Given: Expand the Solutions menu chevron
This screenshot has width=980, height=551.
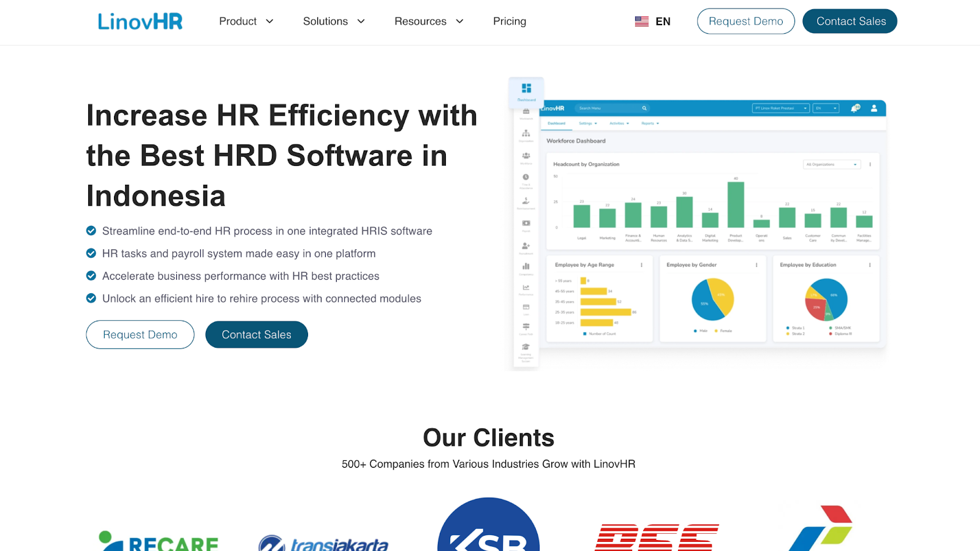Looking at the screenshot, I should tap(361, 21).
